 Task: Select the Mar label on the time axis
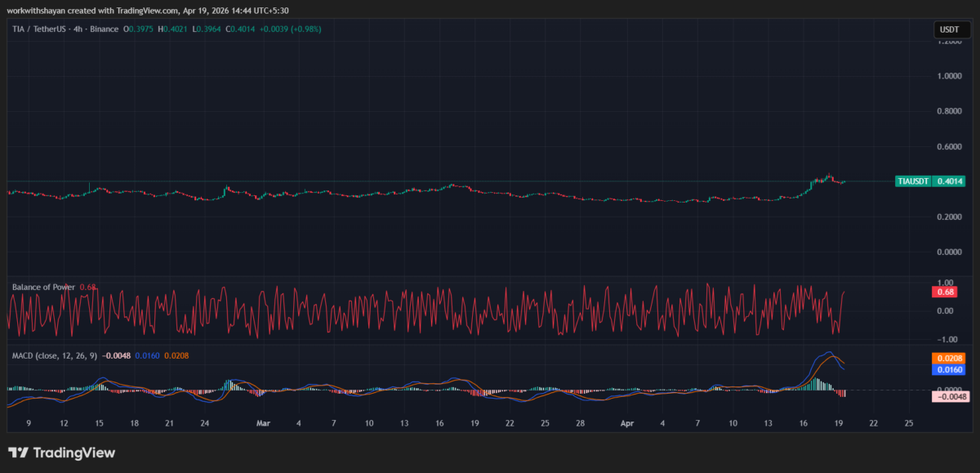(x=263, y=424)
